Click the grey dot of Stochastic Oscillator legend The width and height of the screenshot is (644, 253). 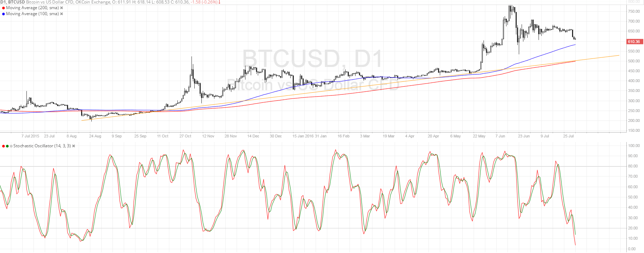coord(11,146)
